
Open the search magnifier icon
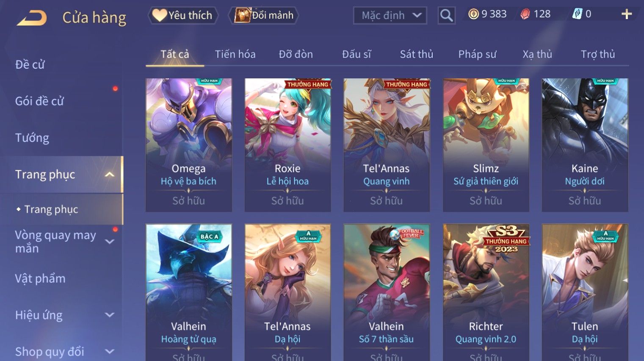446,16
